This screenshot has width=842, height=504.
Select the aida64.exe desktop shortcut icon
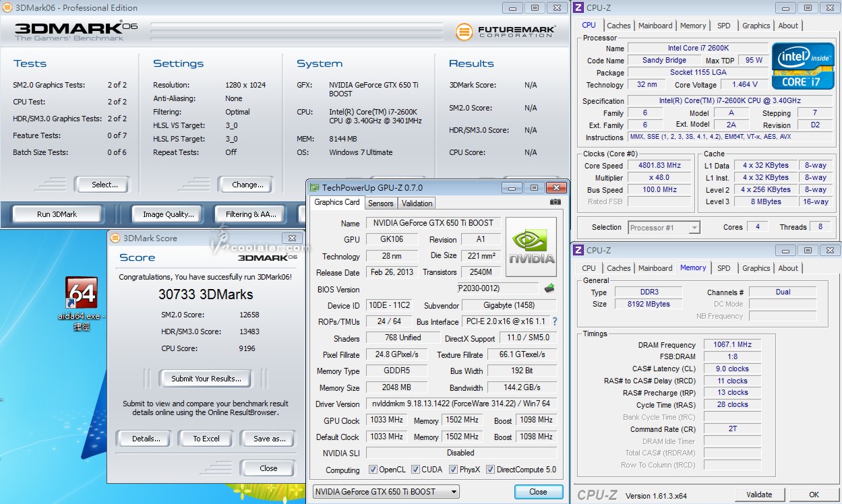(81, 292)
